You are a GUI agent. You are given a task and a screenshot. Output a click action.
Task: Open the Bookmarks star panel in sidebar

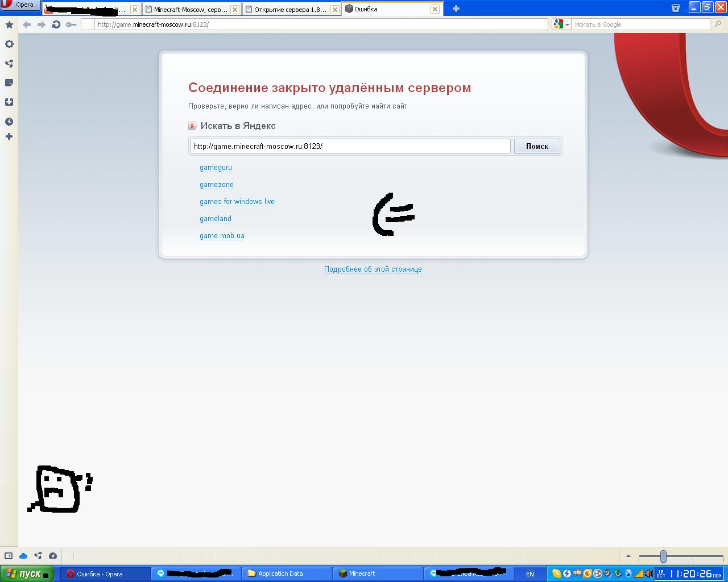[9, 25]
